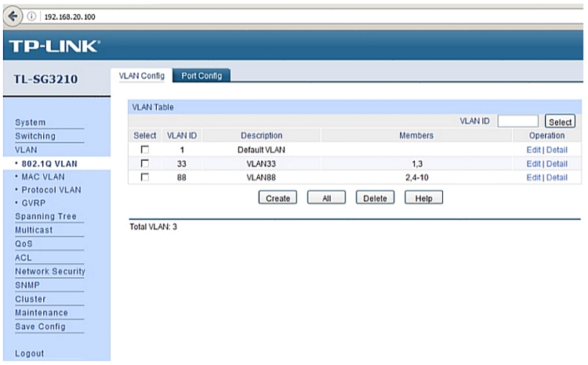The width and height of the screenshot is (588, 365).
Task: Edit the VLAN88 entry
Action: click(x=533, y=177)
